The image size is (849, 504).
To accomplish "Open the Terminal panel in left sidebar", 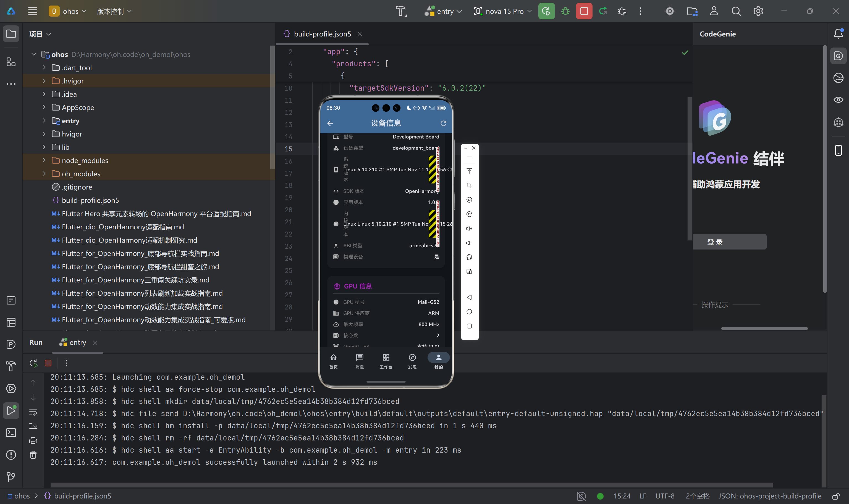I will 11,433.
